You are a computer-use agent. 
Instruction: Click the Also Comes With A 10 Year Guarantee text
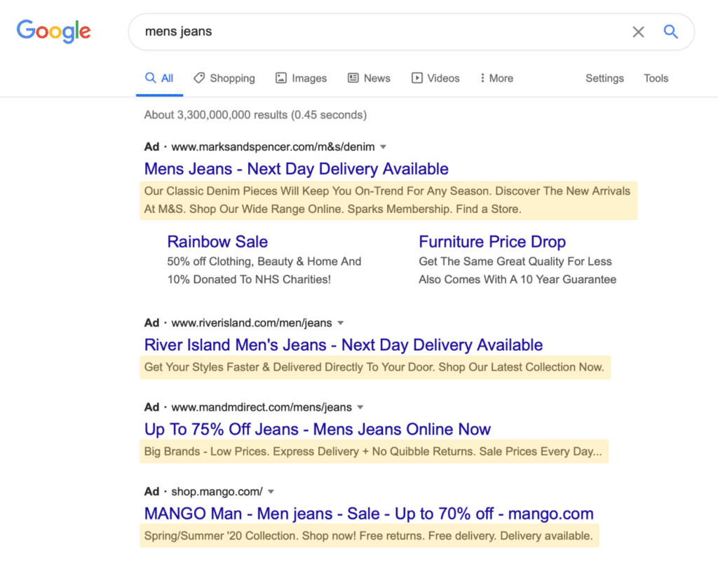pyautogui.click(x=517, y=280)
